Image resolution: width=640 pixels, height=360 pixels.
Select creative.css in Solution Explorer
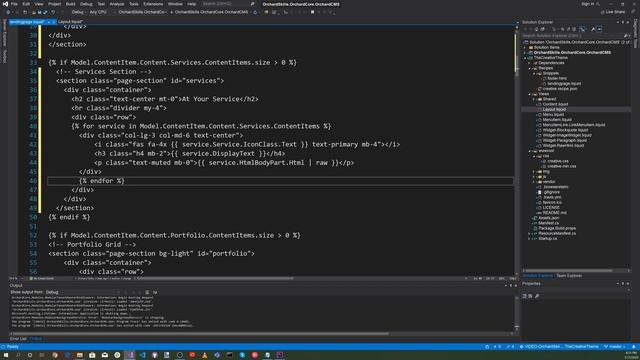(558, 161)
